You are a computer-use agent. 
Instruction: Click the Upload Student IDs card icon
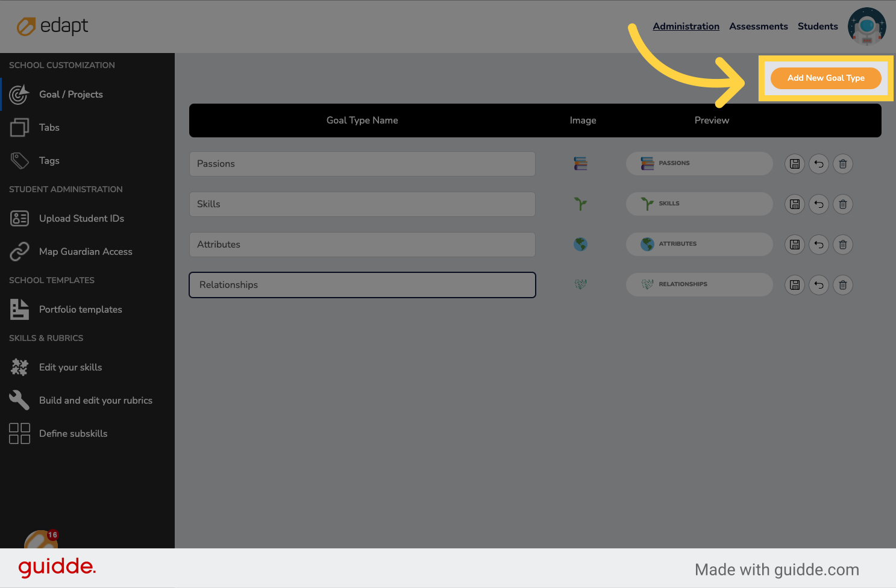pos(19,219)
